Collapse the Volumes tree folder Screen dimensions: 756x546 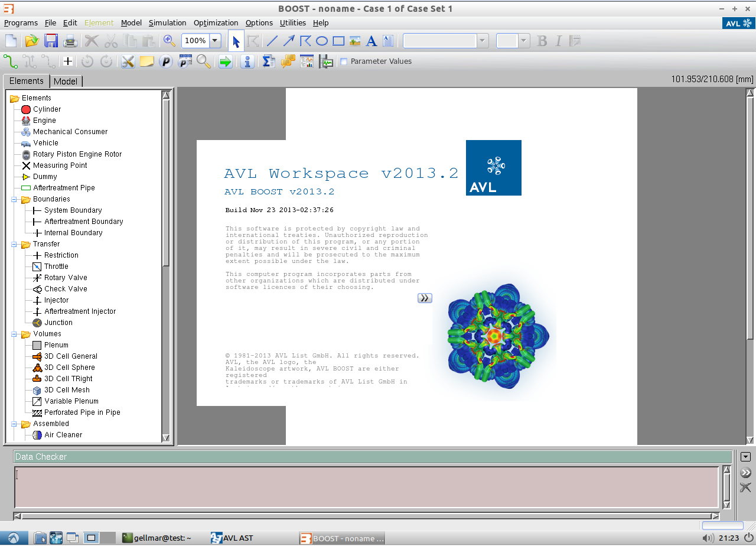click(x=14, y=334)
